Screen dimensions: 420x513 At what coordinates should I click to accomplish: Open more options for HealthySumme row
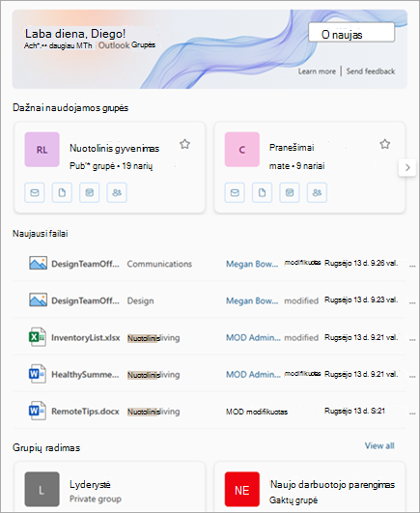coord(412,377)
